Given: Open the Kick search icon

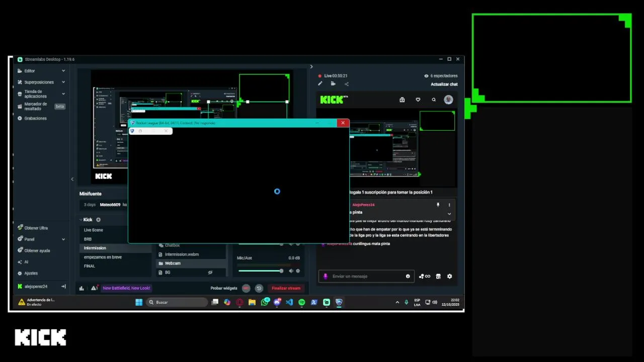Looking at the screenshot, I should (434, 100).
